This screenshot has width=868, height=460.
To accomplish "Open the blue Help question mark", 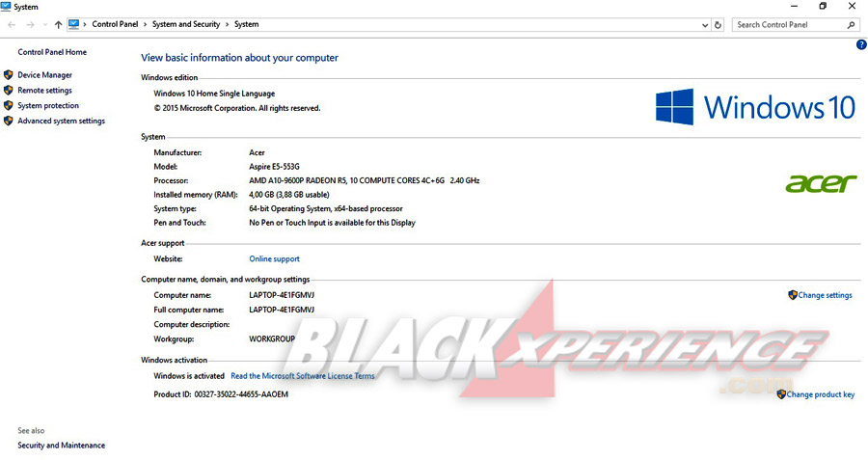I will click(861, 44).
